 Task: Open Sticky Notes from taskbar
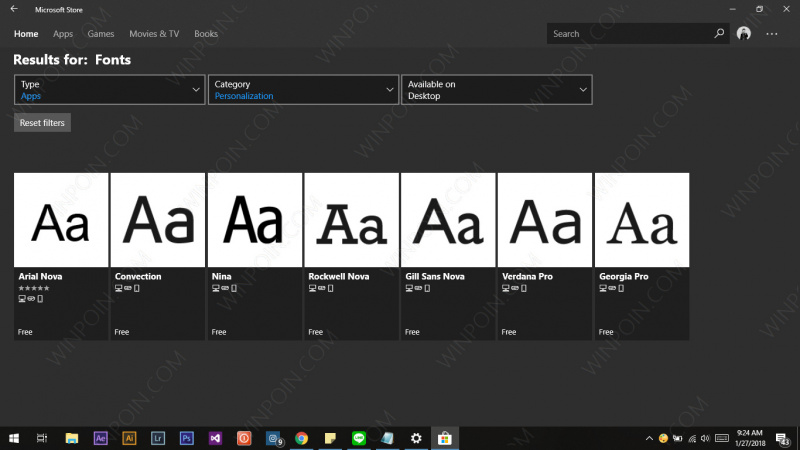[330, 438]
